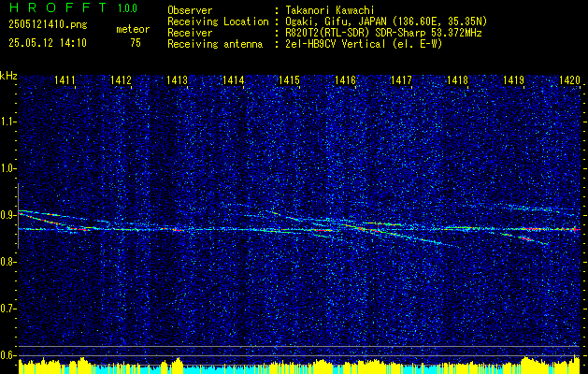Click the Receiving antenna label
The height and width of the screenshot is (374, 588).
[215, 44]
